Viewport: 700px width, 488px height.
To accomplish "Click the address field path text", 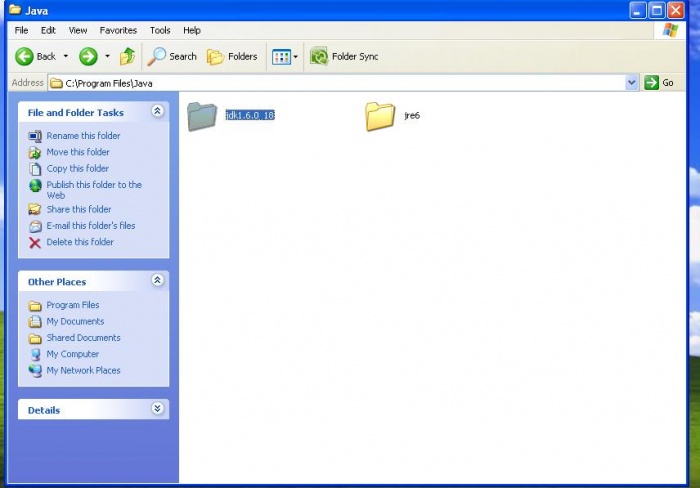I will click(x=109, y=83).
